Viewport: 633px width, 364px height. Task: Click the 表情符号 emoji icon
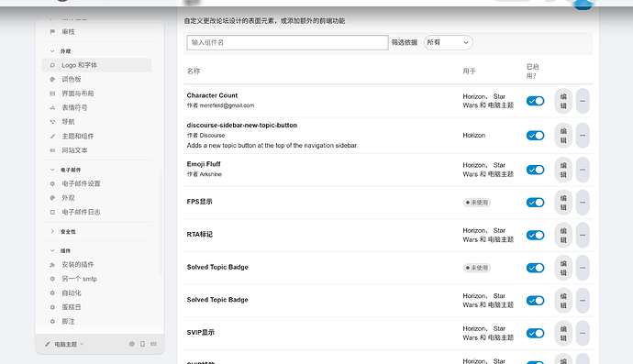pyautogui.click(x=52, y=108)
